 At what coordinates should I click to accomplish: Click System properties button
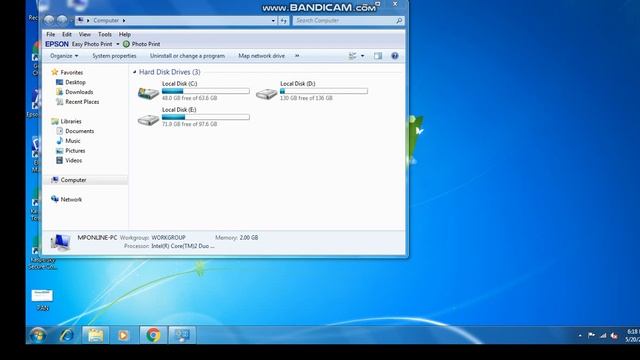pos(114,56)
